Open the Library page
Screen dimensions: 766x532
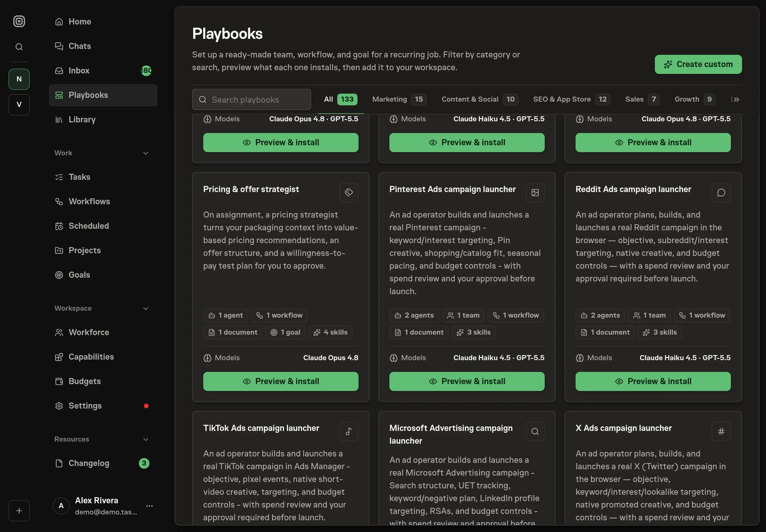[103, 120]
